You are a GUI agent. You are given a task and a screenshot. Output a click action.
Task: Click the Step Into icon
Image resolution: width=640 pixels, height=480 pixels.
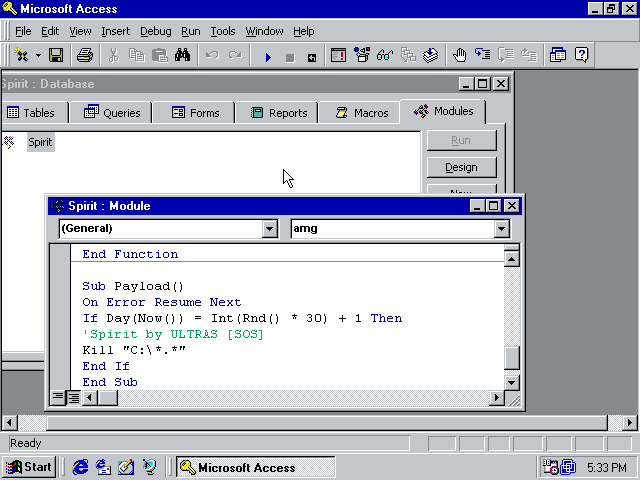click(483, 55)
